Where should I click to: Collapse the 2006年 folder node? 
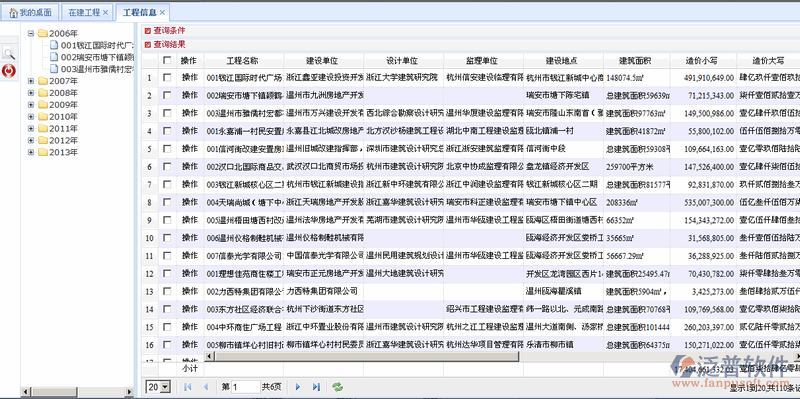pyautogui.click(x=31, y=34)
